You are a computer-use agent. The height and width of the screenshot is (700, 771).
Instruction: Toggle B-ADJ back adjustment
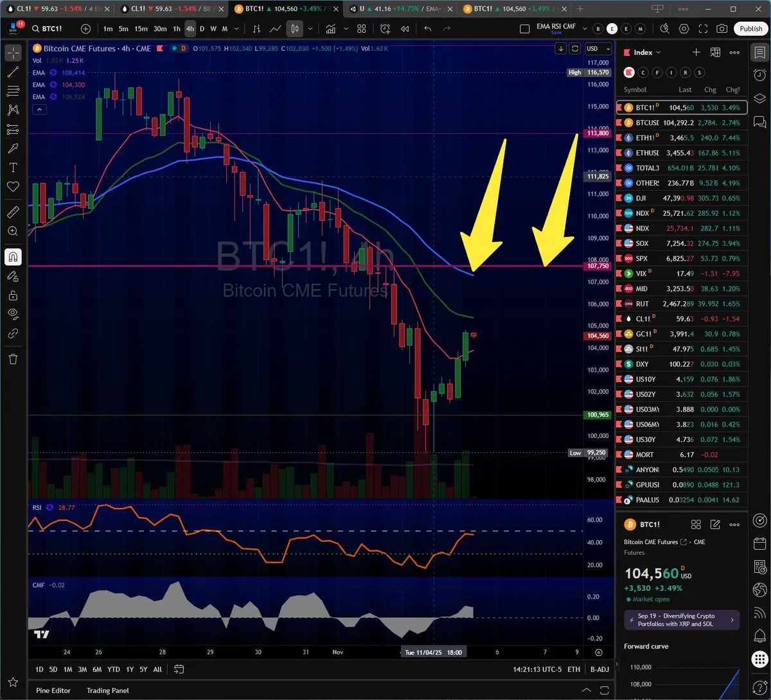[x=599, y=669]
